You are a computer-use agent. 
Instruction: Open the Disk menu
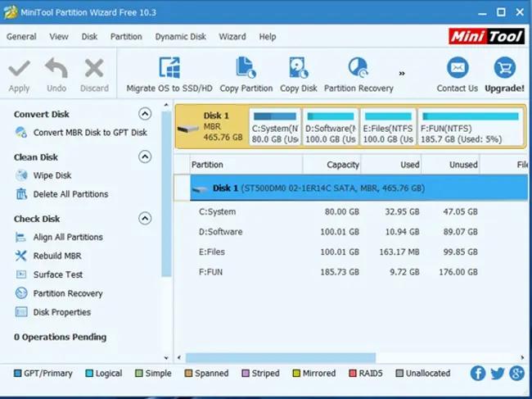89,37
